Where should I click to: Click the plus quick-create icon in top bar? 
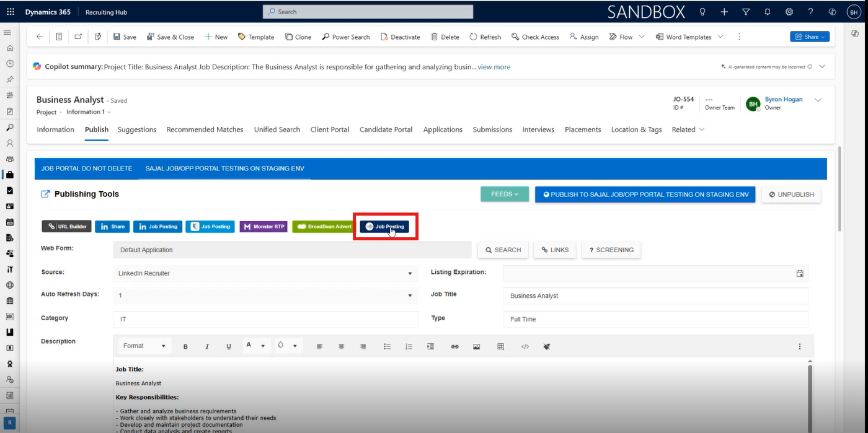(724, 12)
